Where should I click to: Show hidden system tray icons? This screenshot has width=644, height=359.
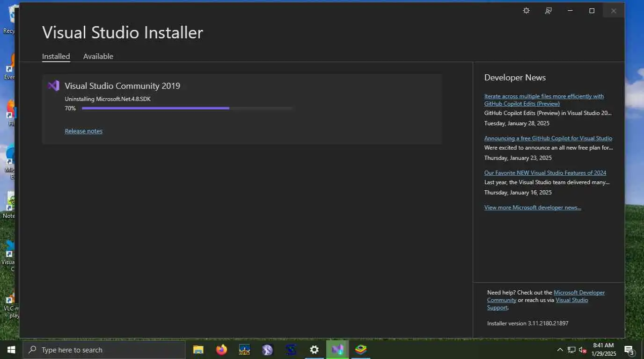tap(560, 350)
